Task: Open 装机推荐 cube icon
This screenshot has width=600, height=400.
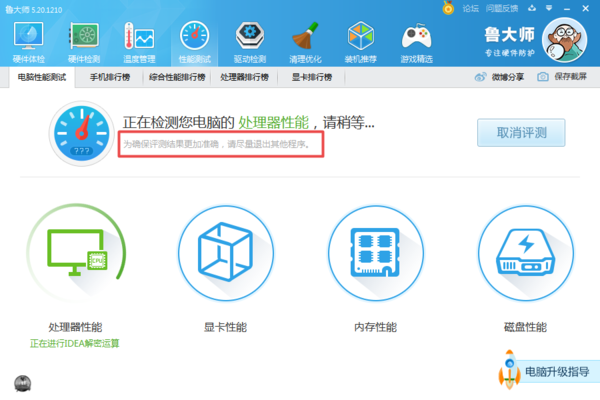Action: pyautogui.click(x=360, y=40)
